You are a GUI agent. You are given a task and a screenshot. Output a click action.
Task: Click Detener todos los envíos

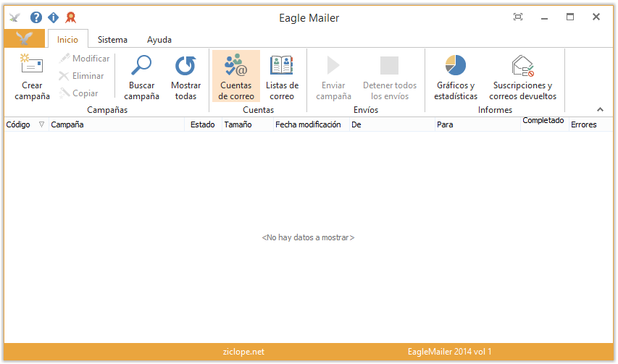click(x=389, y=77)
